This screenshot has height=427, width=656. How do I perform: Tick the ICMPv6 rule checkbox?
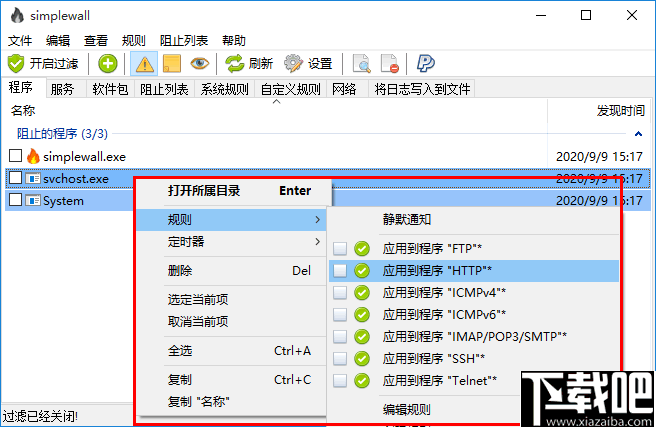tap(340, 314)
